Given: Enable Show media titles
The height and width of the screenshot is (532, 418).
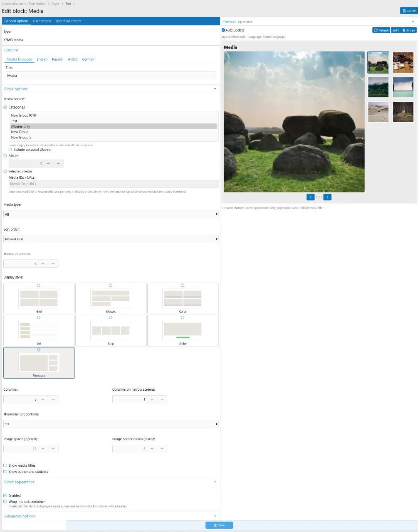Looking at the screenshot, I should (5, 465).
